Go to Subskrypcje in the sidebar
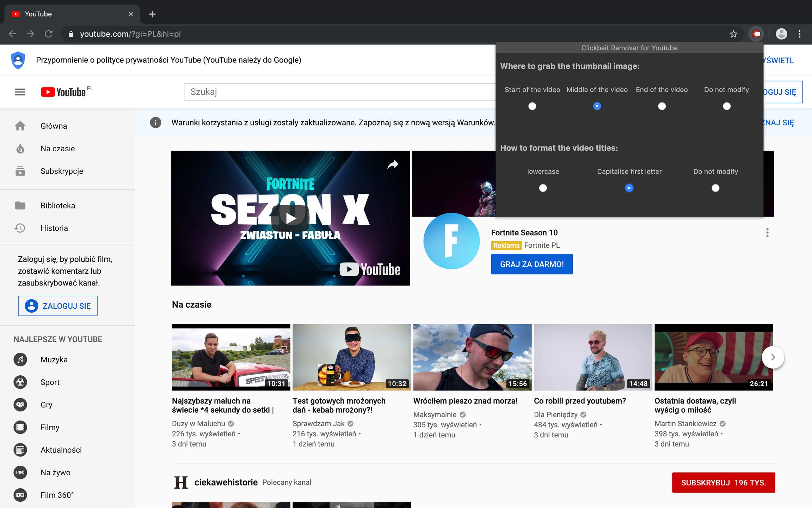Image resolution: width=812 pixels, height=508 pixels. pyautogui.click(x=62, y=171)
